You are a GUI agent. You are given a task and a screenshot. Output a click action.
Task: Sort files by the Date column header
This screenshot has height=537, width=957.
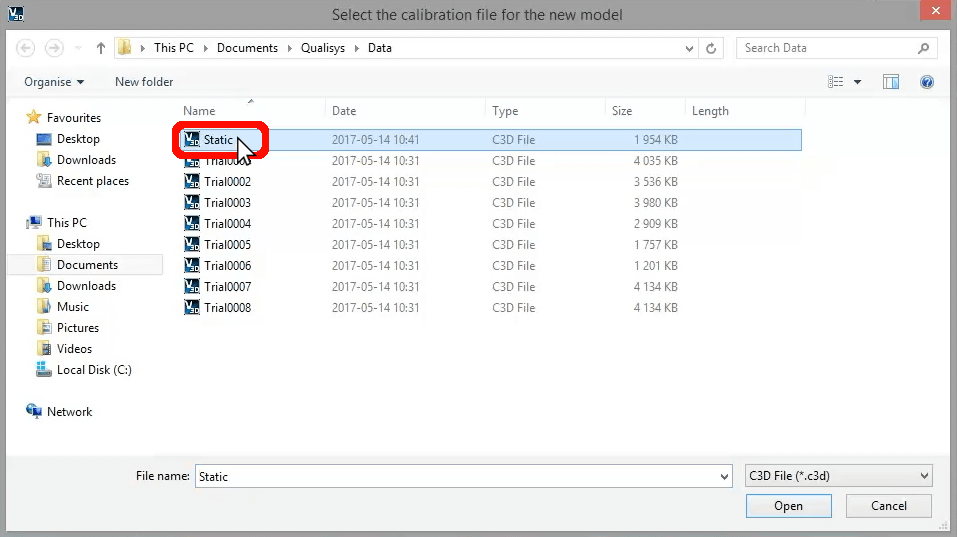344,111
